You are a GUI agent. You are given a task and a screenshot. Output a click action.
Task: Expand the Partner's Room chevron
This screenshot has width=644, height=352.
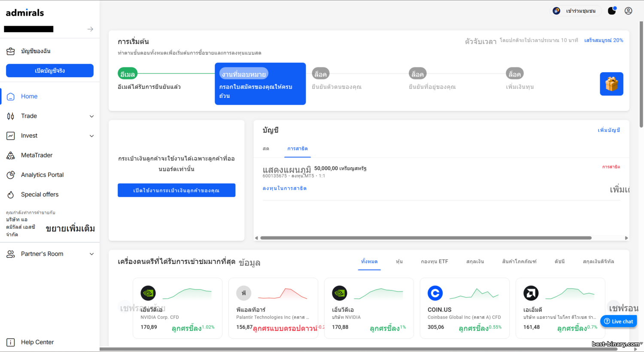[x=91, y=254]
